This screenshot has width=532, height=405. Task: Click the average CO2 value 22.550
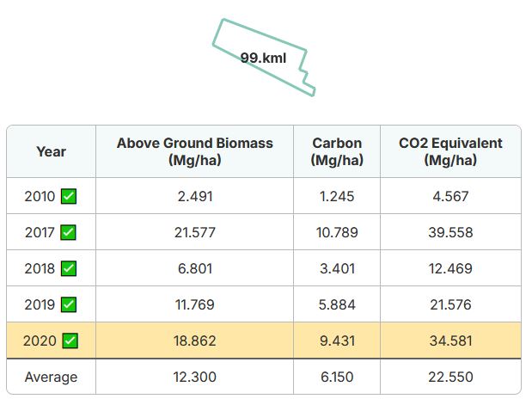point(450,377)
